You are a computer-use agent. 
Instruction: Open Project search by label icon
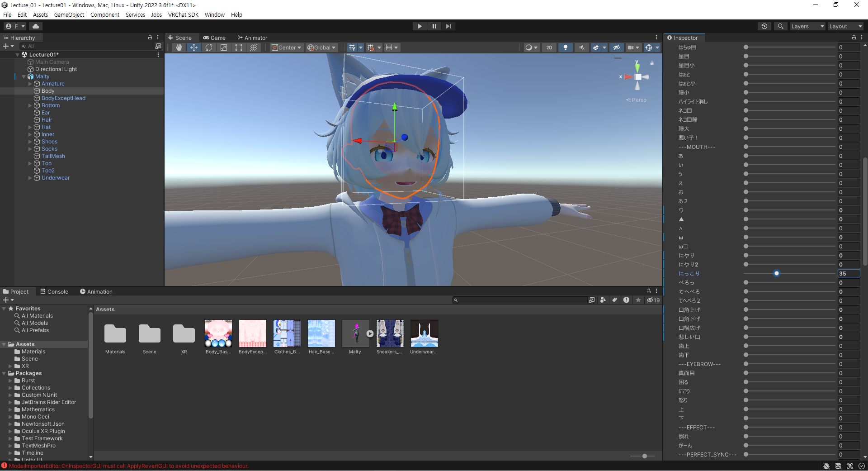tap(614, 300)
